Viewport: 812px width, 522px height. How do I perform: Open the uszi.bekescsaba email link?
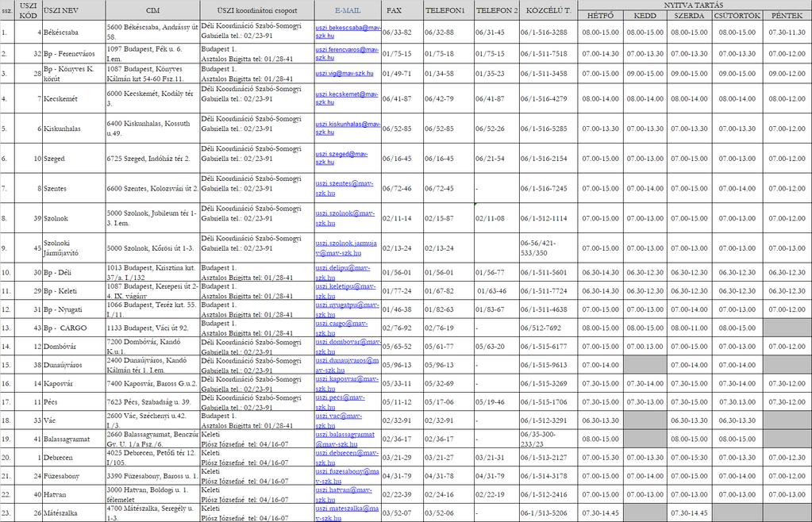click(348, 32)
